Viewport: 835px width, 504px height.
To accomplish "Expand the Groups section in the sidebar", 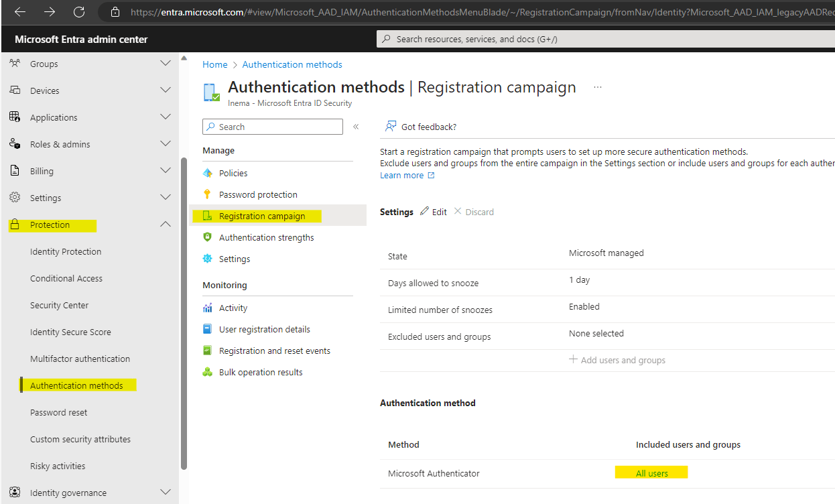I will pyautogui.click(x=165, y=63).
